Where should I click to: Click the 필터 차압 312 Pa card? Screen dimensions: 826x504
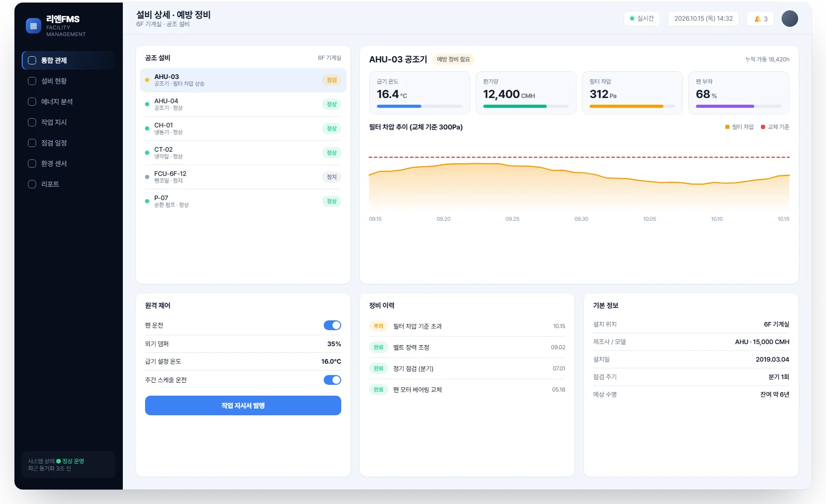[632, 93]
